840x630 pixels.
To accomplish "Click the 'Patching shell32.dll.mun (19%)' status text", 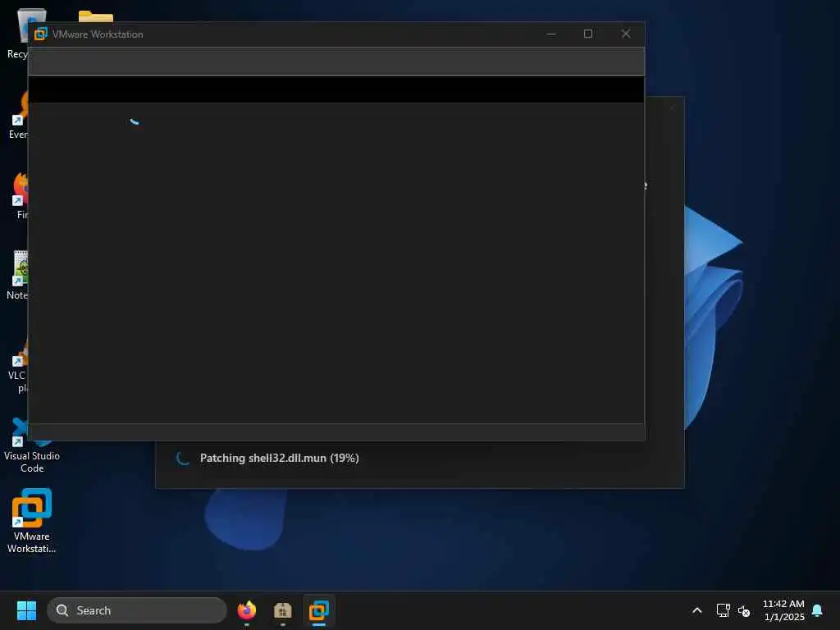I will coord(279,458).
